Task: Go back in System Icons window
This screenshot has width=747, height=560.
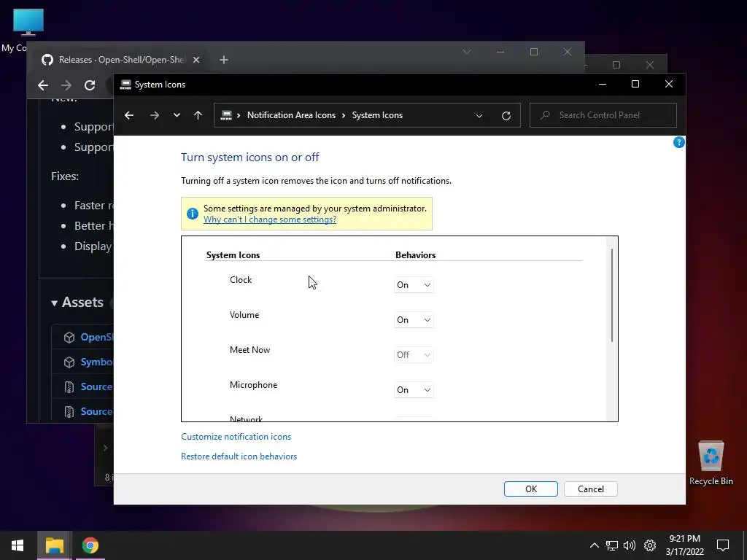Action: 129,115
